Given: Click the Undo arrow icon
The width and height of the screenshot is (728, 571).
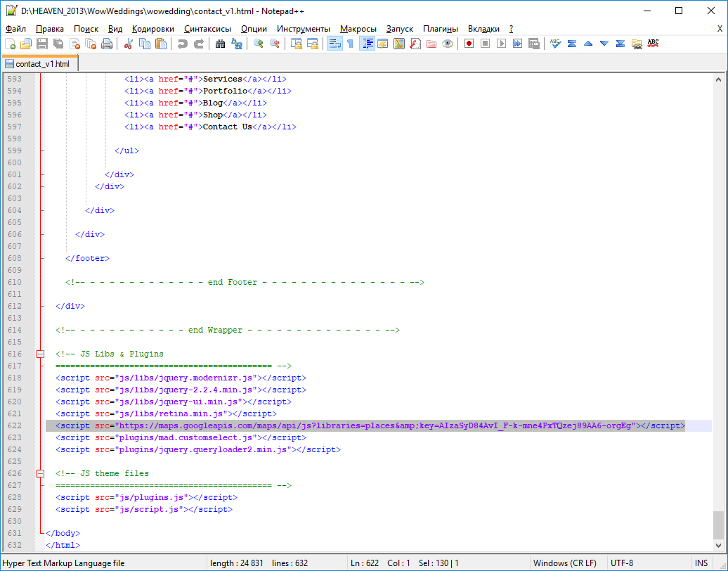Looking at the screenshot, I should coord(183,44).
